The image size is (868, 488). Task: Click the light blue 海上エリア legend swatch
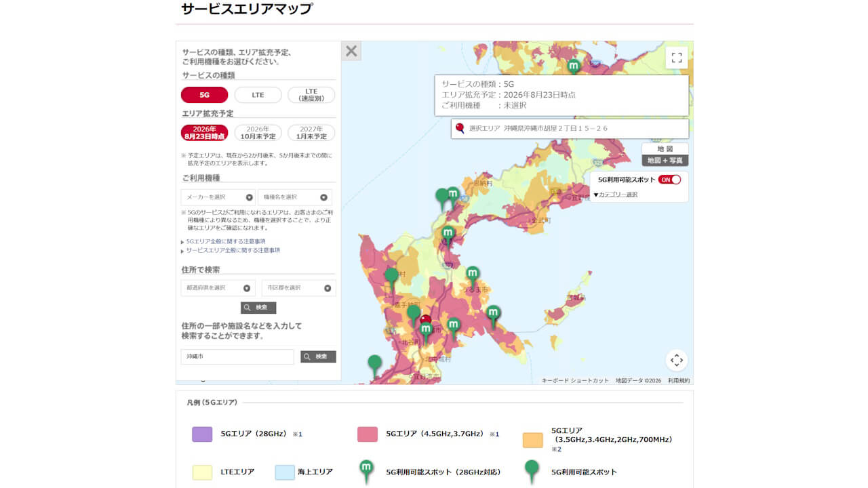point(285,472)
